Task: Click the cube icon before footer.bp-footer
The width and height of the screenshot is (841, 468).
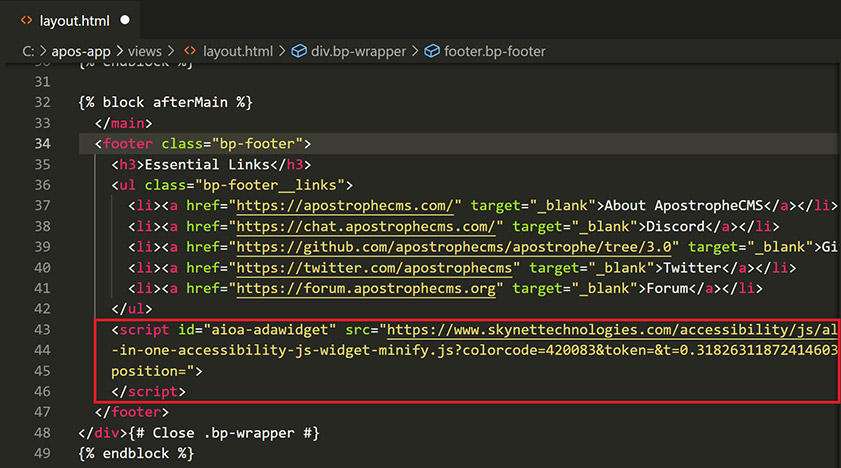Action: click(432, 51)
